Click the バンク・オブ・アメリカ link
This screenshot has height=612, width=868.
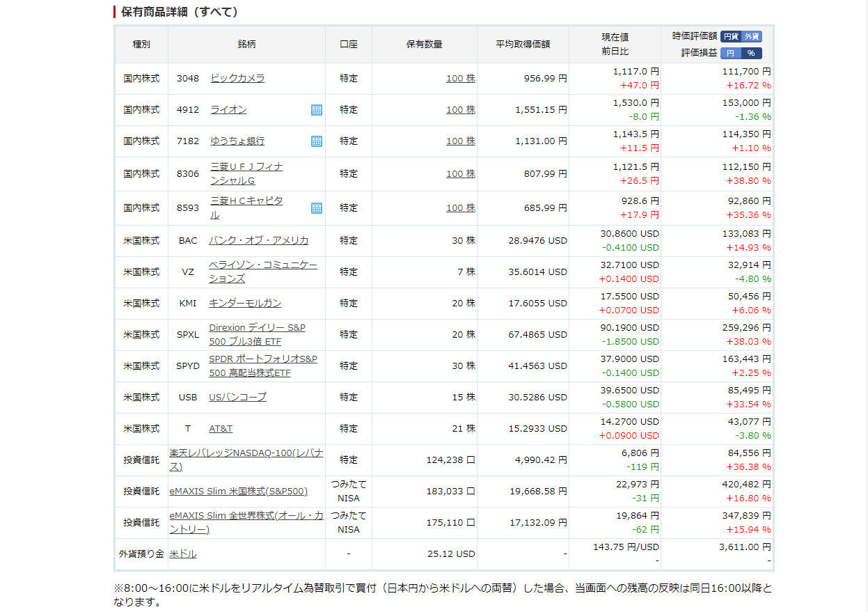[x=258, y=240]
